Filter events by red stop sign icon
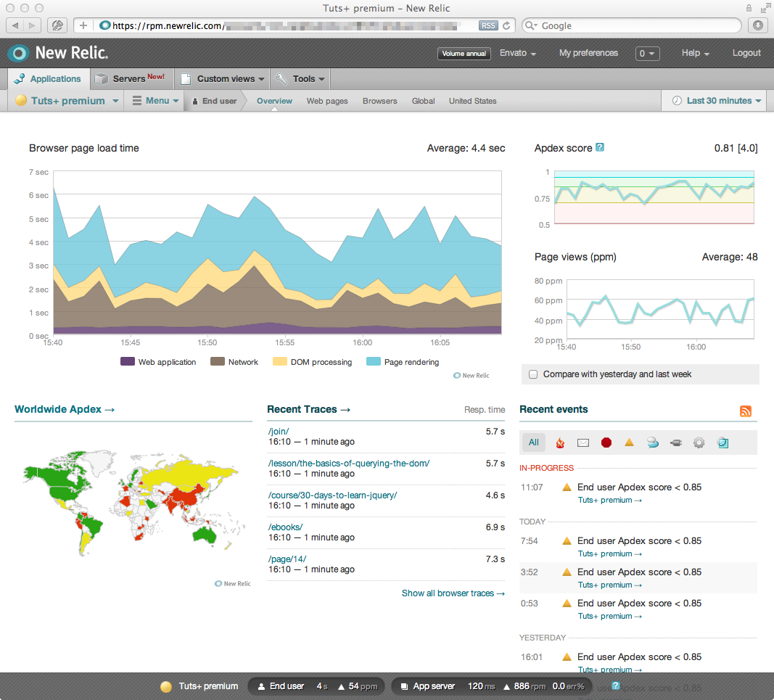The height and width of the screenshot is (700, 774). coord(606,442)
